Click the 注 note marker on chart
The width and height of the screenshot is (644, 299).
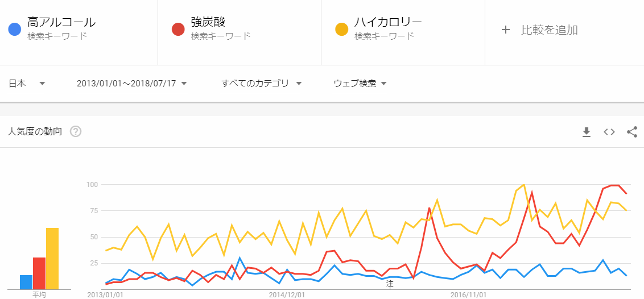(x=390, y=283)
